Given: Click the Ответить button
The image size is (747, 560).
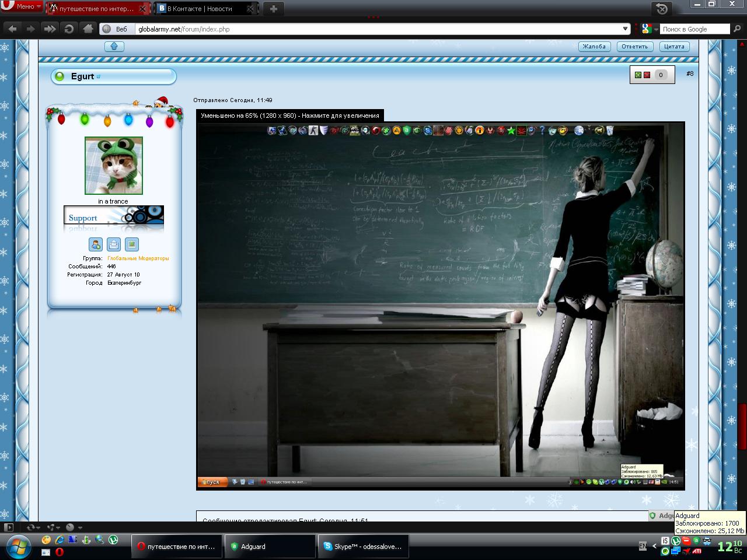Looking at the screenshot, I should pos(634,47).
